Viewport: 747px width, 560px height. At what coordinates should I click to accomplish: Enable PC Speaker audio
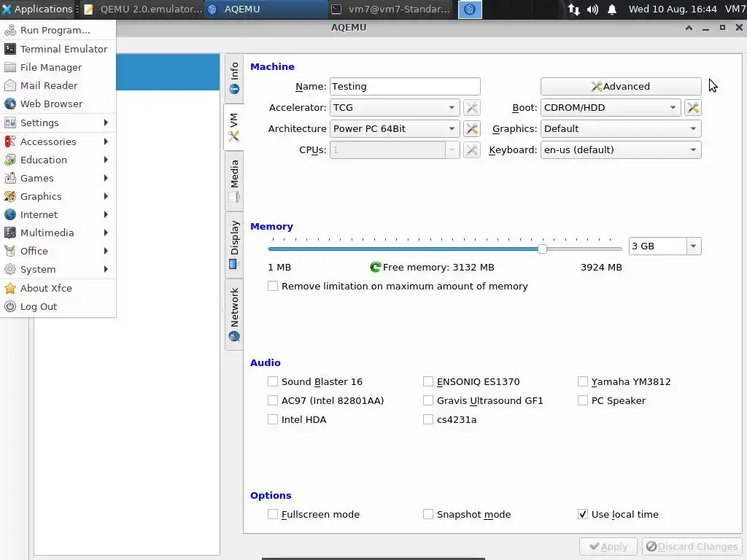[x=582, y=400]
